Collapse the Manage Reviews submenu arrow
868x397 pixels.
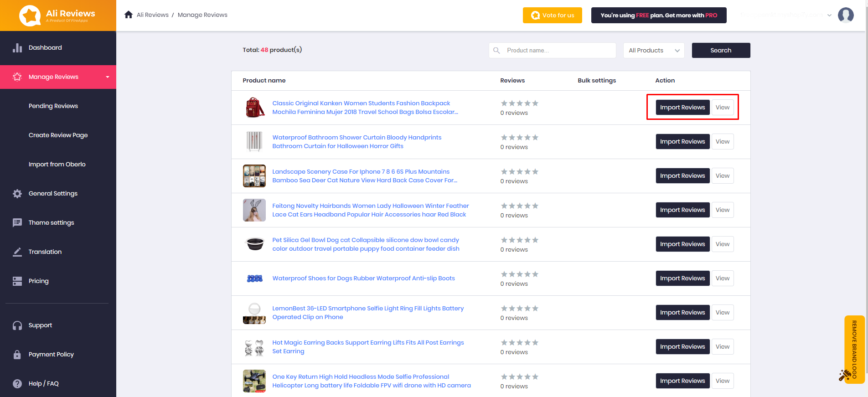coord(108,77)
